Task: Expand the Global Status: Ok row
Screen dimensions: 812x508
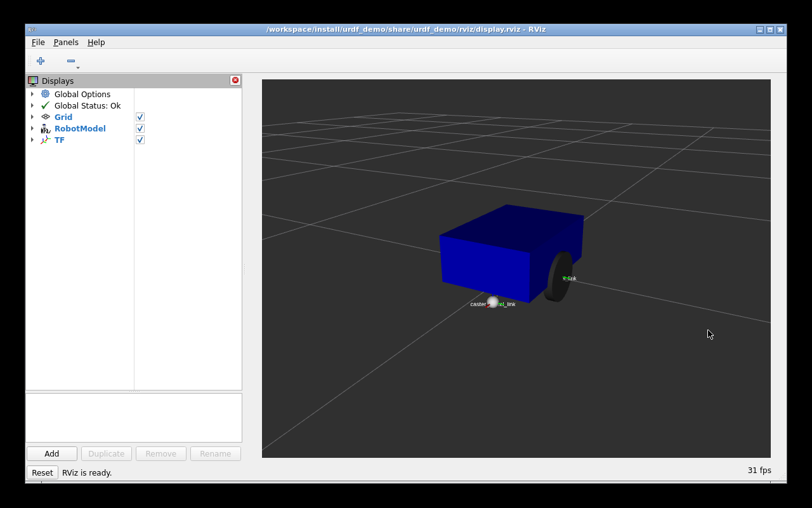Action: click(x=32, y=105)
